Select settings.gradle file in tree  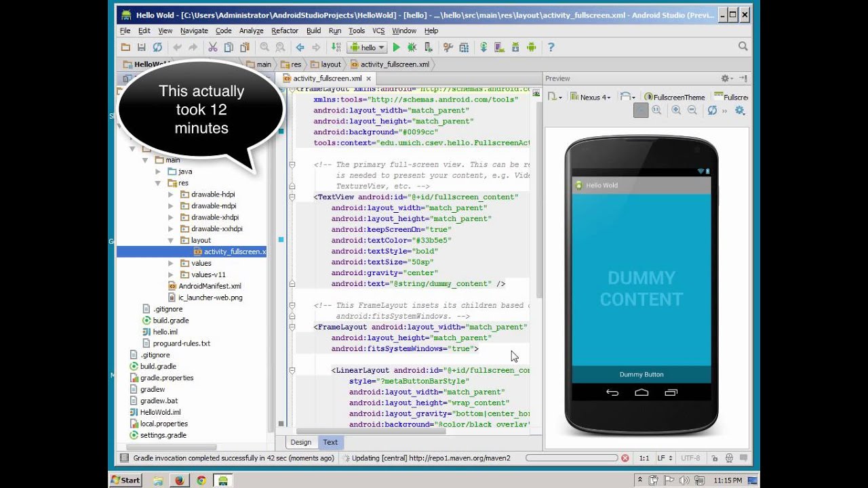(x=158, y=435)
